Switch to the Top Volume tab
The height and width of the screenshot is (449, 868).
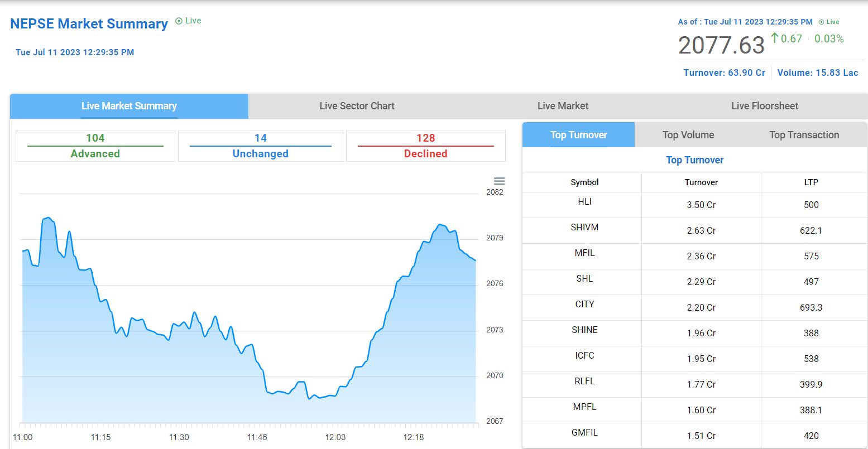(688, 135)
